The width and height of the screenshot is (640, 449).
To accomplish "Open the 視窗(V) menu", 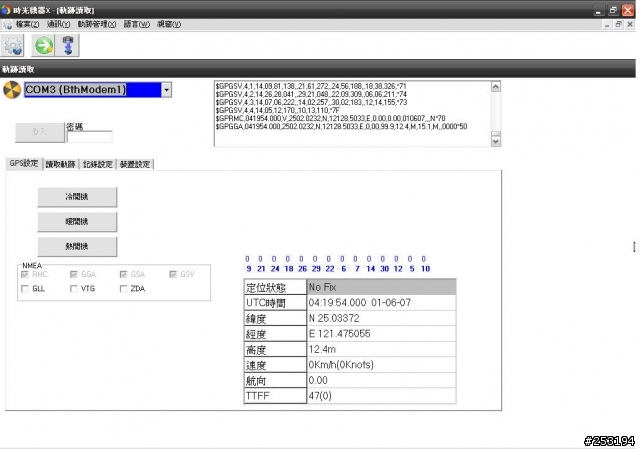I will (x=169, y=24).
